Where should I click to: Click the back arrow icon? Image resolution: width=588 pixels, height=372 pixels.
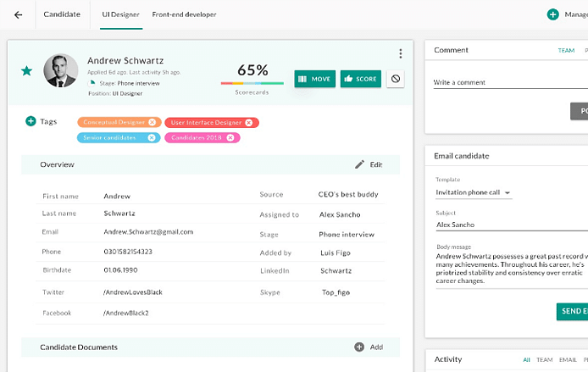pyautogui.click(x=18, y=14)
